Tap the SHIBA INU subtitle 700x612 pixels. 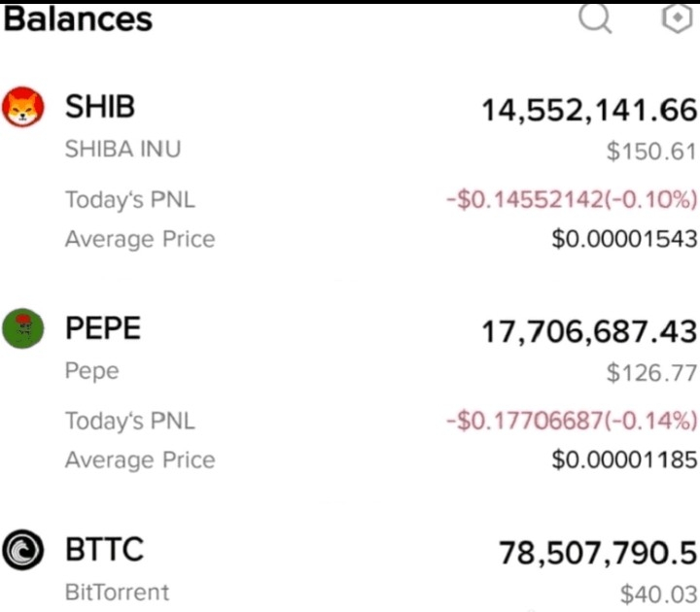[x=122, y=149]
